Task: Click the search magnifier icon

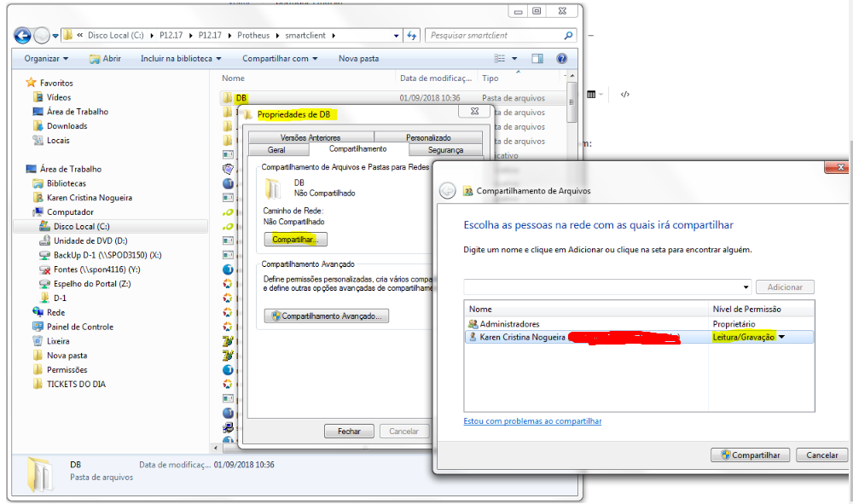Action: [x=568, y=35]
